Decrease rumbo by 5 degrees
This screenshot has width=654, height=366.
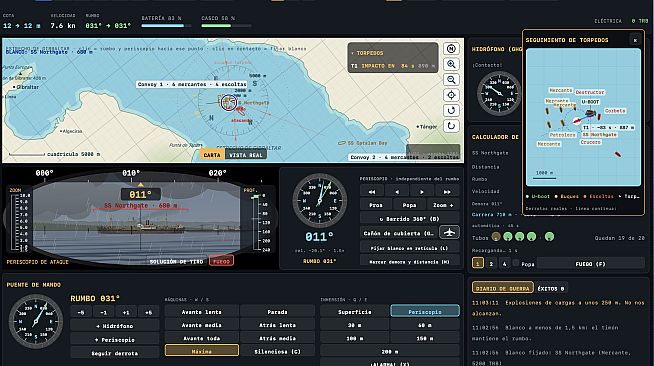81,312
